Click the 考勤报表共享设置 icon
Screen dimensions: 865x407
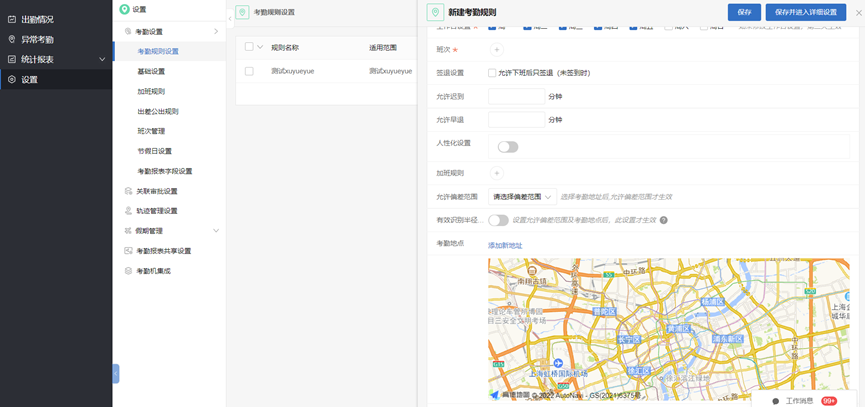[x=128, y=250]
